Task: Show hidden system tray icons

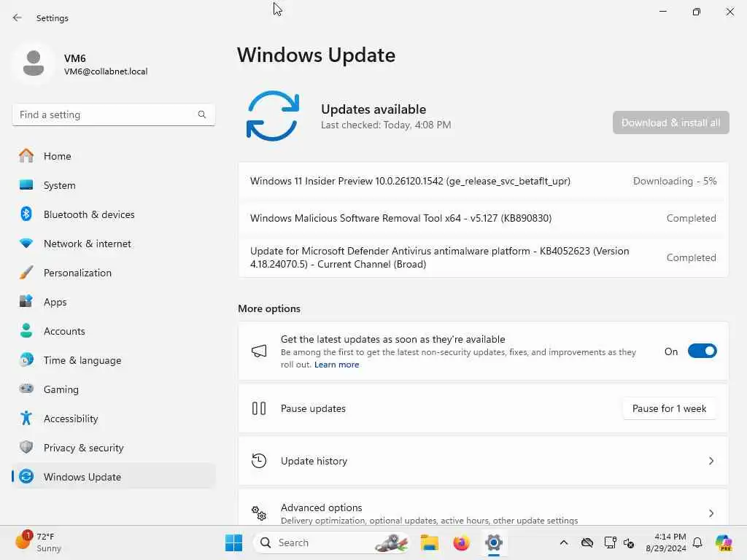Action: [x=564, y=542]
